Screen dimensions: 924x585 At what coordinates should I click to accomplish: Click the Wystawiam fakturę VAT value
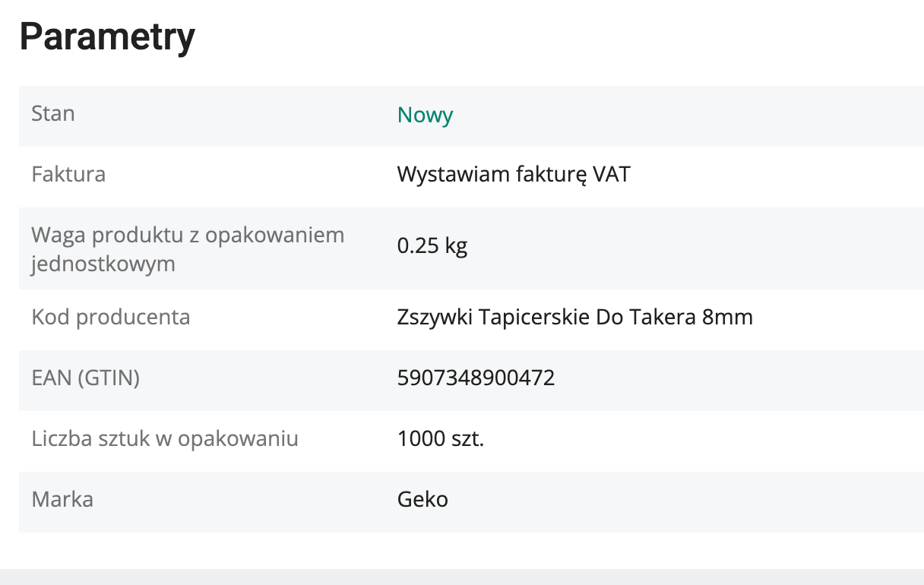[x=514, y=175]
